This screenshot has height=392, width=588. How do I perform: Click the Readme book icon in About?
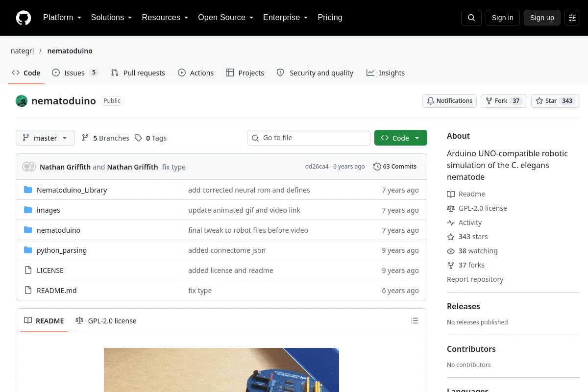[x=451, y=194]
